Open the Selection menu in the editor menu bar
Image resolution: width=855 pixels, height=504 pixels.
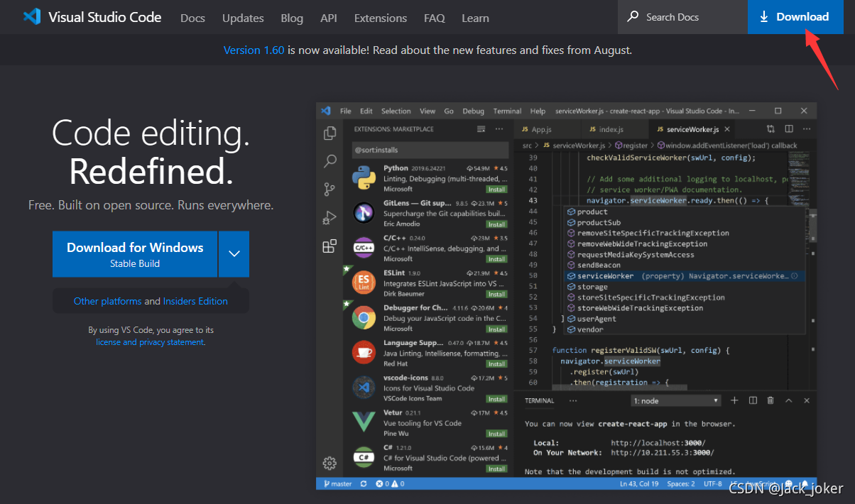point(396,111)
